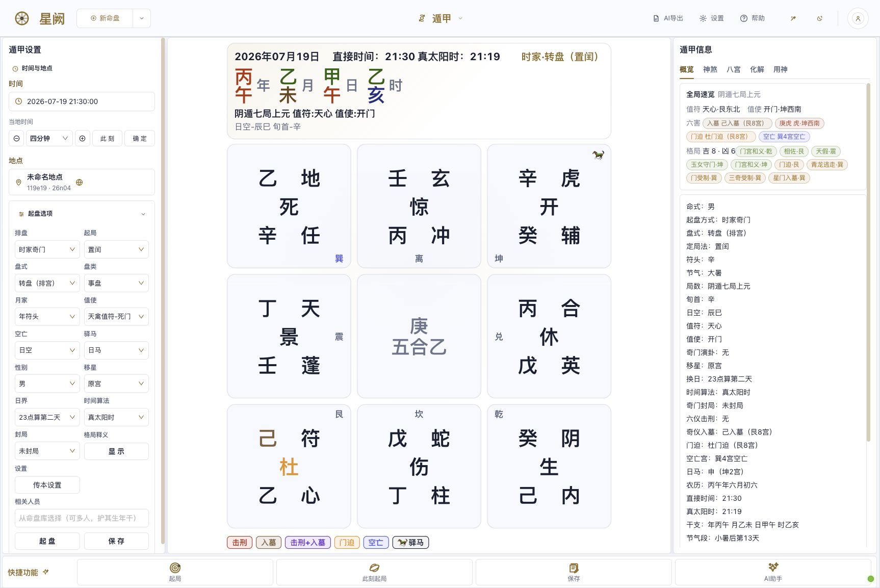Screen dimensions: 880x588
Task: Toggle the dark mode moon icon
Action: (x=819, y=18)
